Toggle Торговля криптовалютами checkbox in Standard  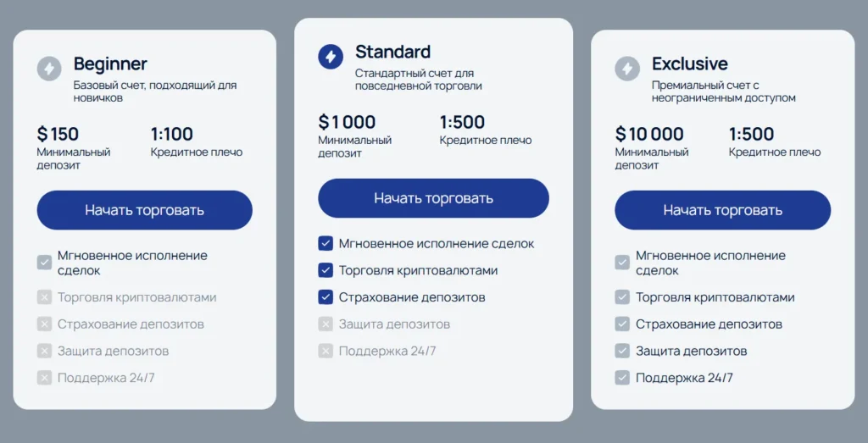325,270
